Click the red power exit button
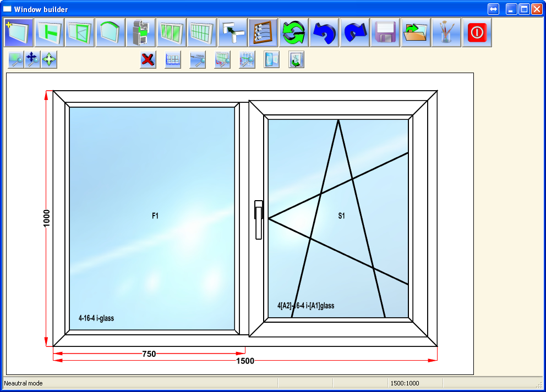546x392 pixels. click(x=477, y=32)
